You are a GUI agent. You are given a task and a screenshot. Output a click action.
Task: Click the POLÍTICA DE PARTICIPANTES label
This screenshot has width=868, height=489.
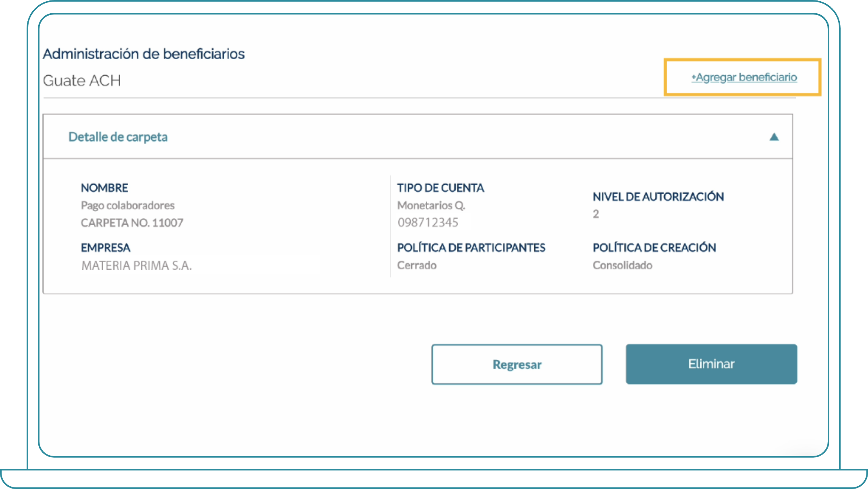coord(471,247)
